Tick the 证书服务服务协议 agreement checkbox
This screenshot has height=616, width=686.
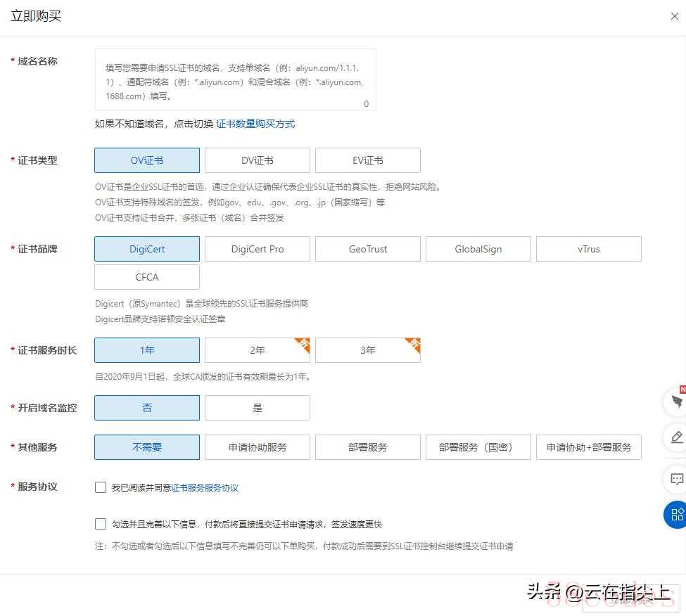[x=101, y=487]
